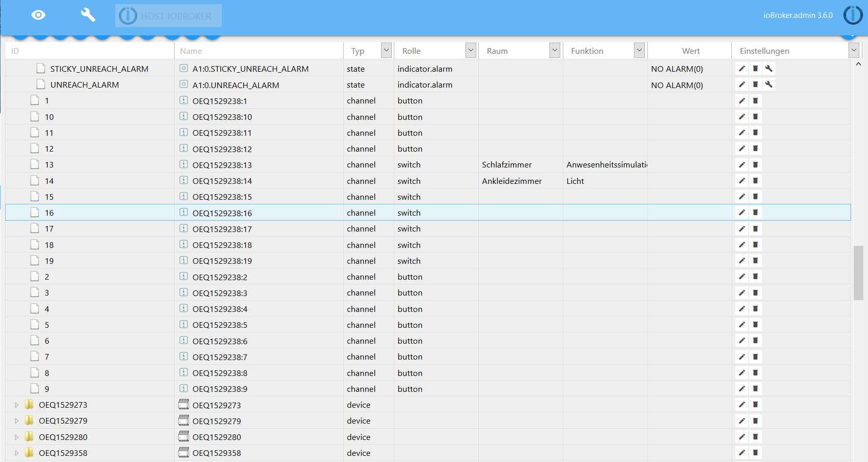This screenshot has width=868, height=462.
Task: Edit the STICKY_UNREACH_ALARM state with pencil icon
Action: [742, 69]
